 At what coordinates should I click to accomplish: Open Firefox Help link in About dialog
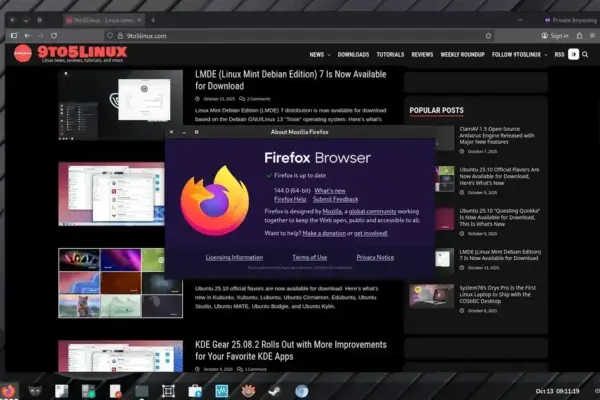tap(290, 199)
